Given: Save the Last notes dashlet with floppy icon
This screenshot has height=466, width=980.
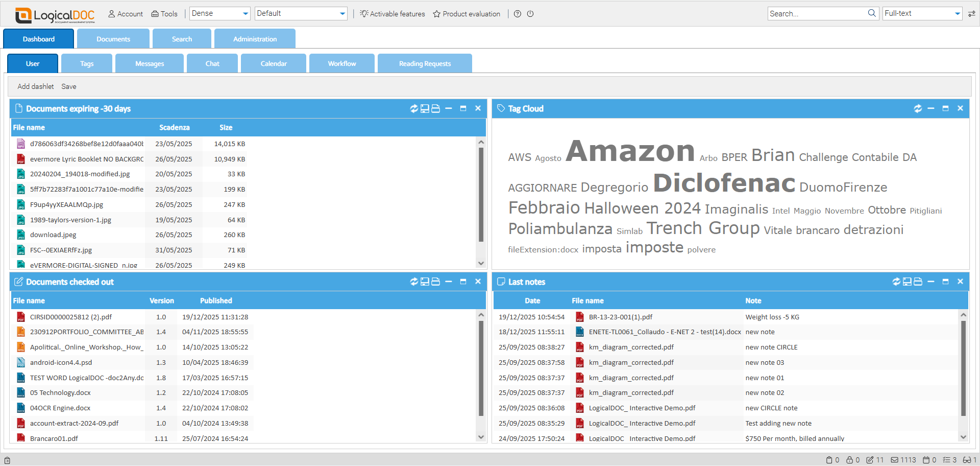Looking at the screenshot, I should [906, 282].
